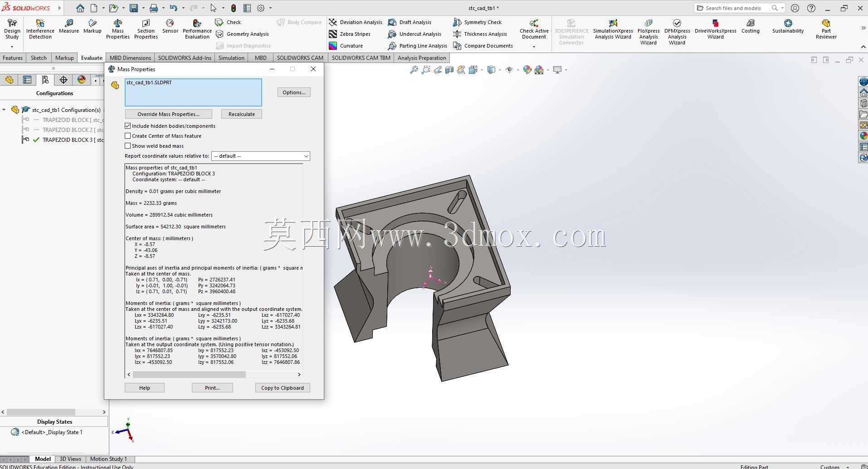Open the Undo dropdown arrow

(183, 8)
